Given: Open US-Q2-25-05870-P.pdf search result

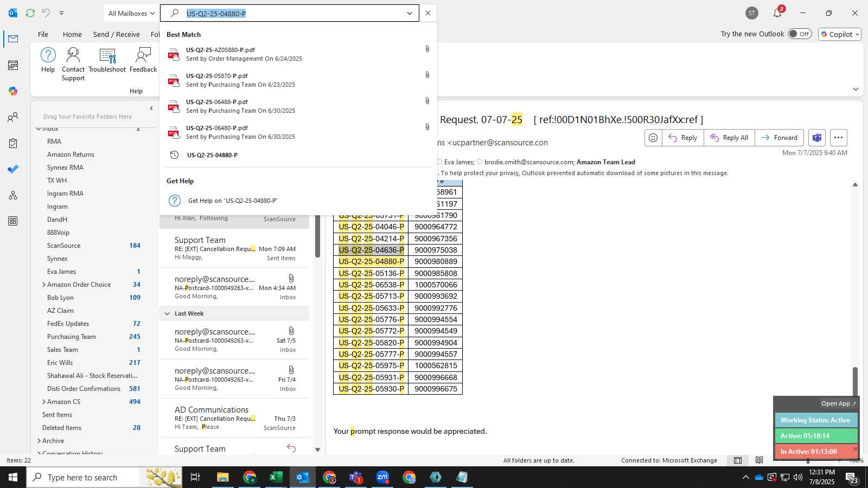Looking at the screenshot, I should click(x=298, y=80).
